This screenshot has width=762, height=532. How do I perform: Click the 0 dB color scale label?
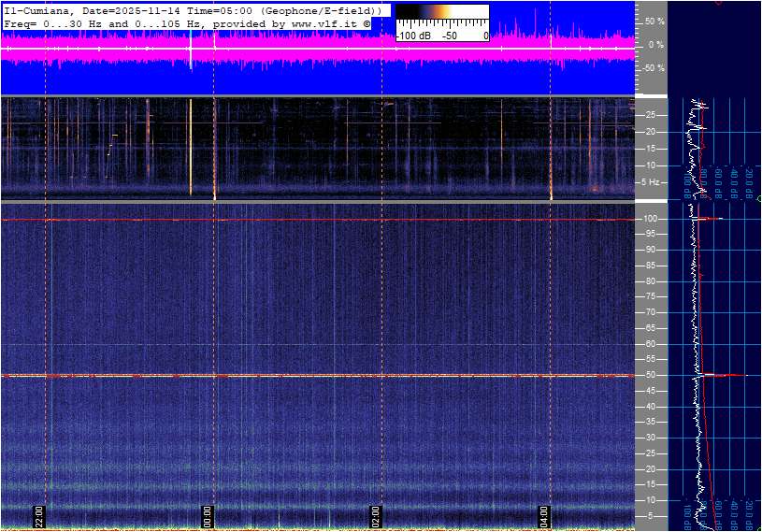click(485, 36)
